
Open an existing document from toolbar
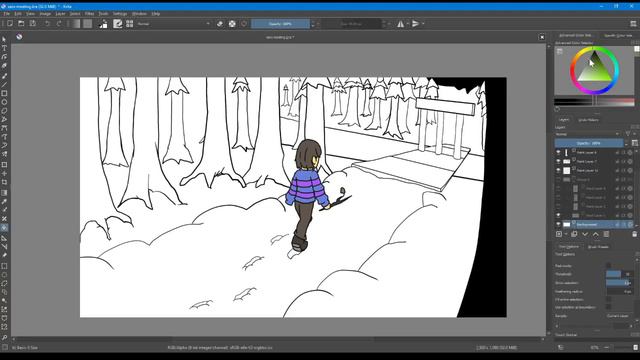pos(21,24)
